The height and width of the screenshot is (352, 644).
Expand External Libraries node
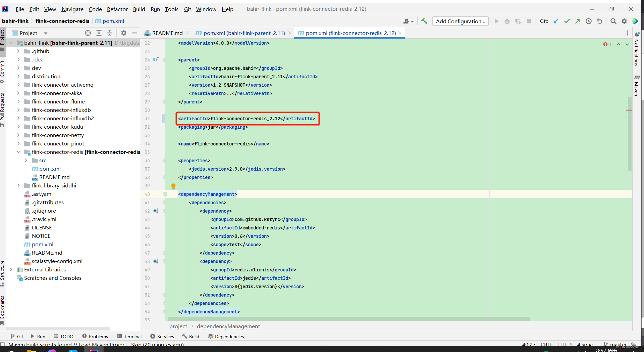click(x=11, y=269)
